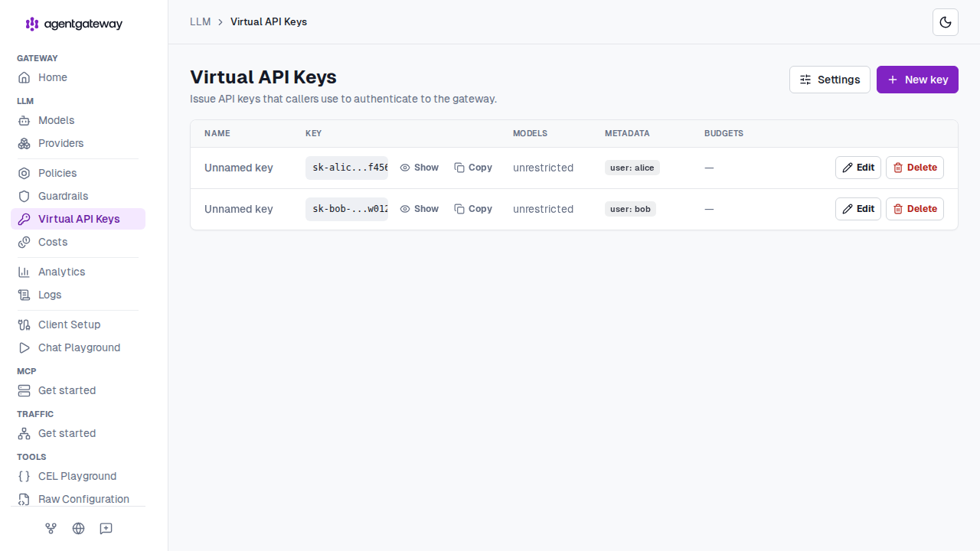This screenshot has height=551, width=980.
Task: Click the MCP Get started server icon
Action: (24, 390)
